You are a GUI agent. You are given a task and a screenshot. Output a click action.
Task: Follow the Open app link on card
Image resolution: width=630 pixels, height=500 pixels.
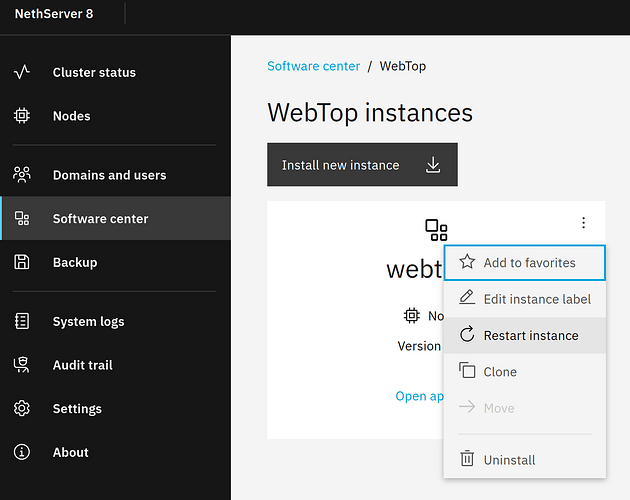coord(419,396)
